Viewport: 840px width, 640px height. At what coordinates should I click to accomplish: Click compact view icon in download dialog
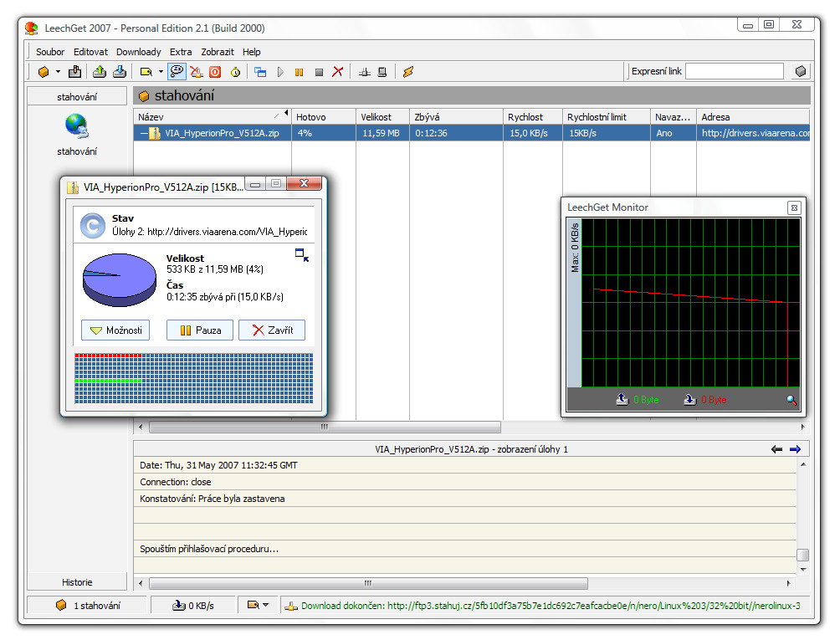pos(302,254)
